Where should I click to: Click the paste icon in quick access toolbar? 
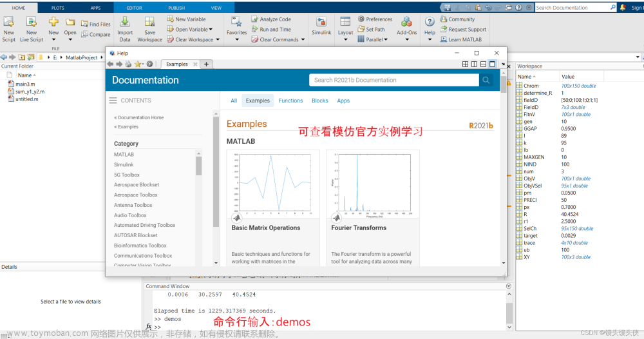478,7
